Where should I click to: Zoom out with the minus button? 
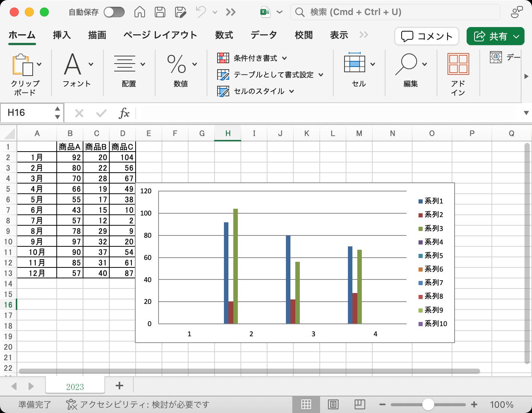(x=382, y=404)
